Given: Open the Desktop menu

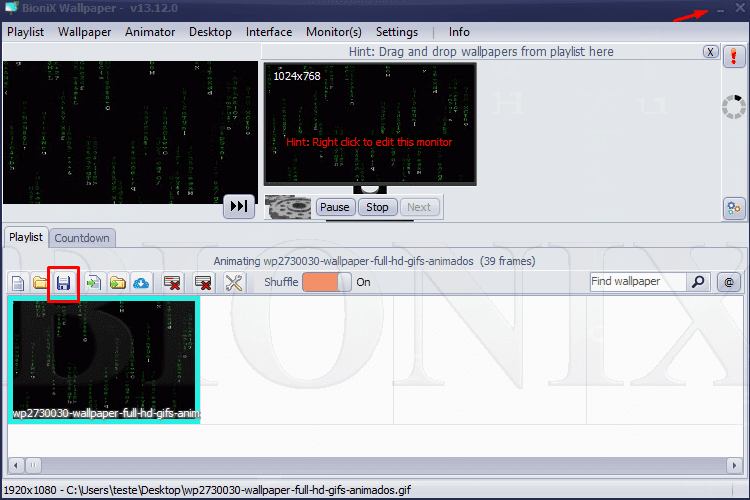Looking at the screenshot, I should [x=210, y=32].
